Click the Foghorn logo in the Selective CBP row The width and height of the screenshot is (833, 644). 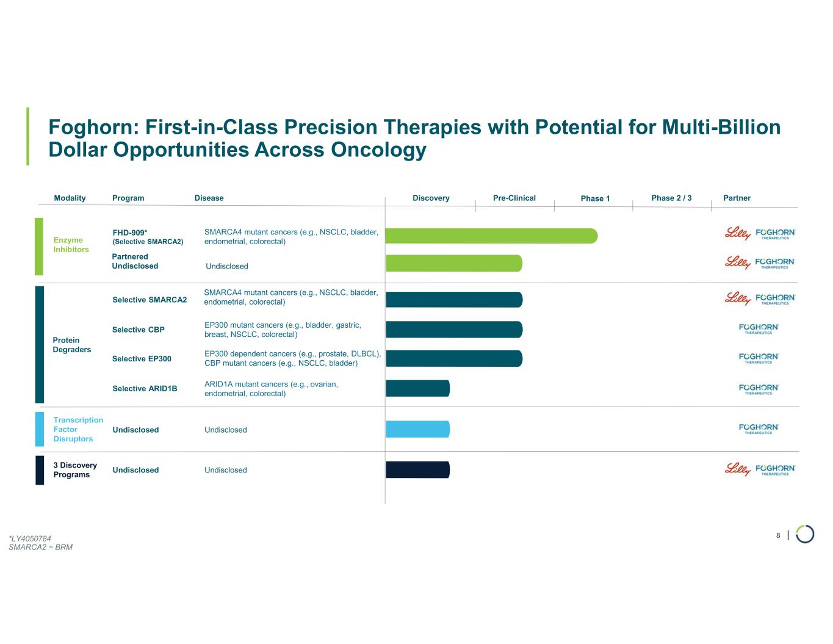coord(759,328)
